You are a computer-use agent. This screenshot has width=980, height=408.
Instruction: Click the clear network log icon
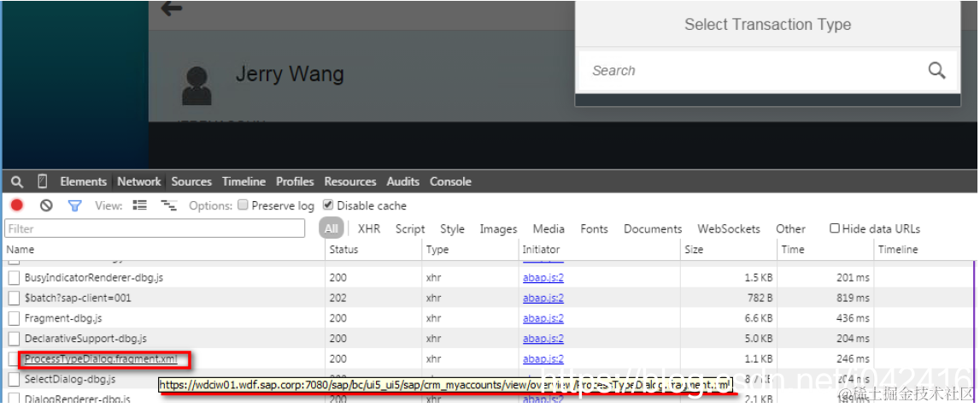point(46,205)
